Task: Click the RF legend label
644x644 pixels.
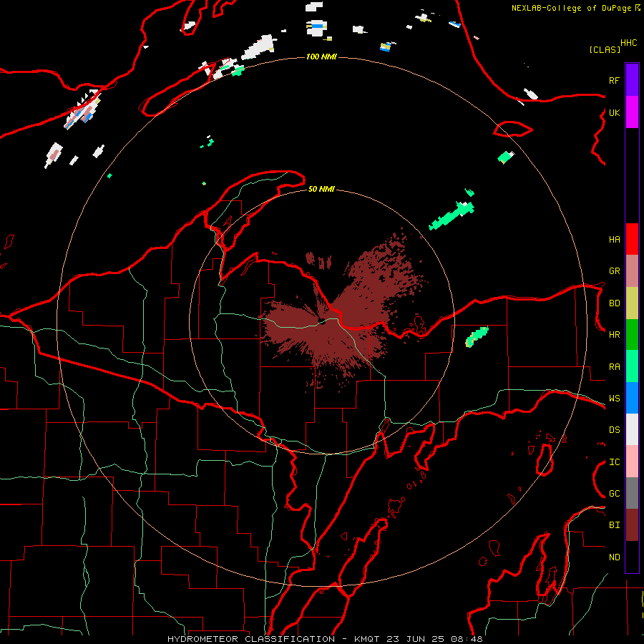Action: [614, 80]
